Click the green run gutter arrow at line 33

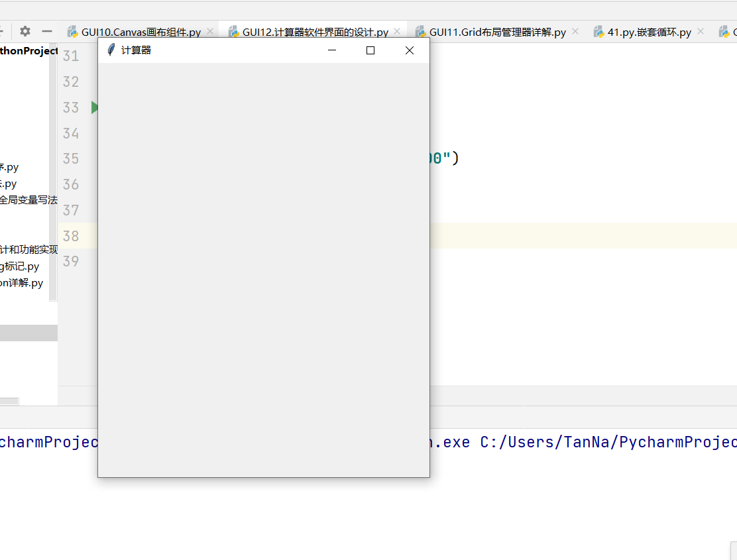pos(95,107)
